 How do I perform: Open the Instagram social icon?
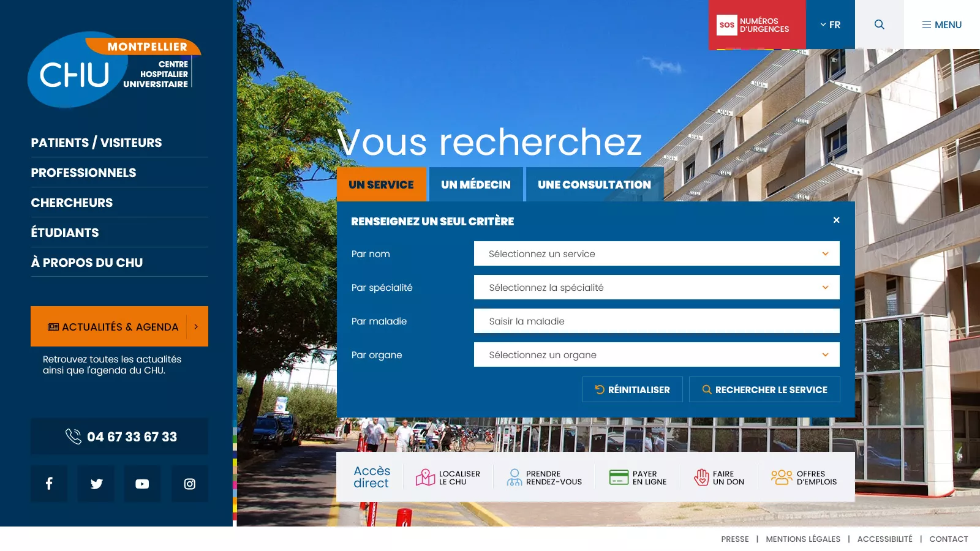[190, 484]
